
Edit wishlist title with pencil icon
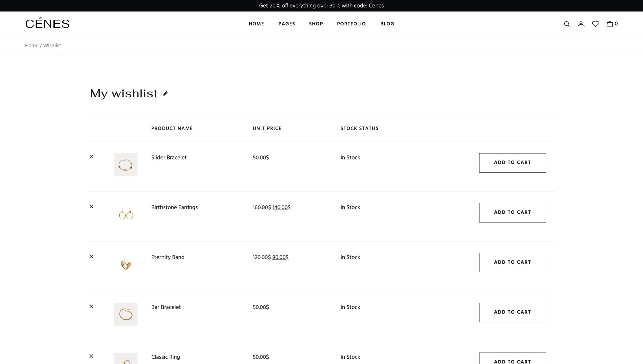[x=165, y=94]
